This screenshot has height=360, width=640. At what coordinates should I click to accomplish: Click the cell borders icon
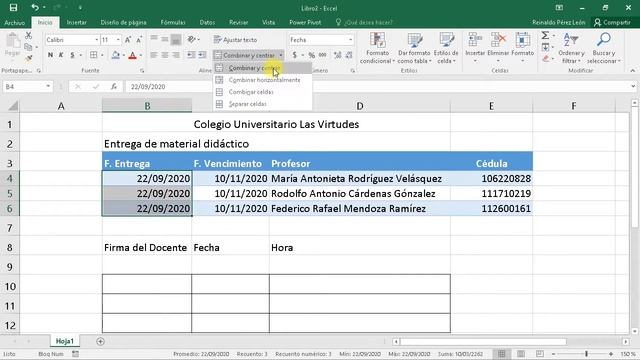tap(93, 55)
